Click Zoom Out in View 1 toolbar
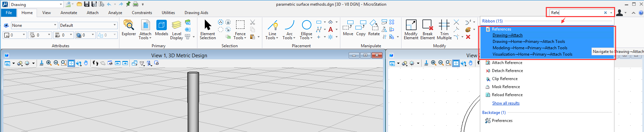644x132 pixels. (56, 63)
